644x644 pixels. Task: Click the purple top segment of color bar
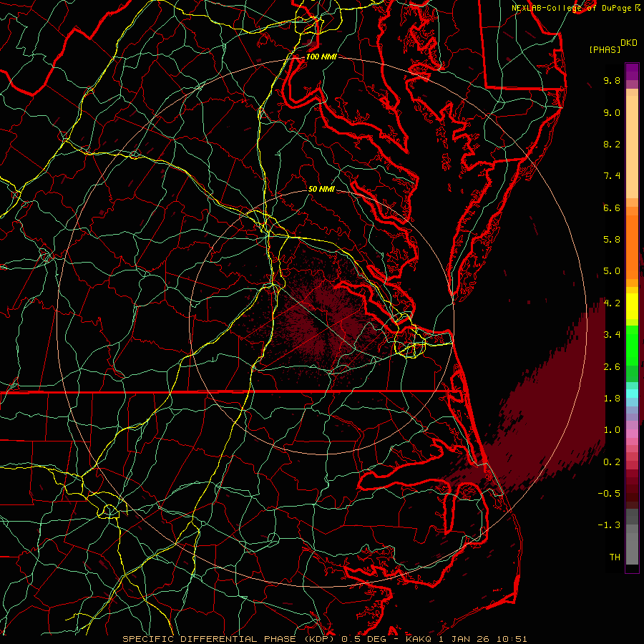(x=632, y=72)
